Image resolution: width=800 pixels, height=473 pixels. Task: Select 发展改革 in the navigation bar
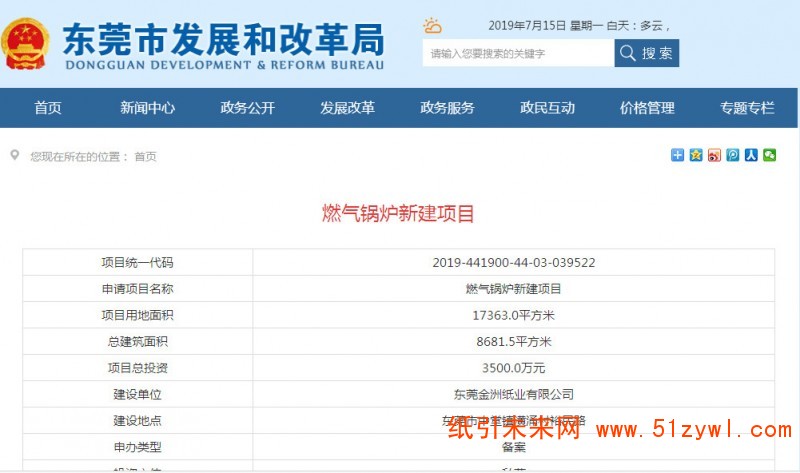pos(348,108)
